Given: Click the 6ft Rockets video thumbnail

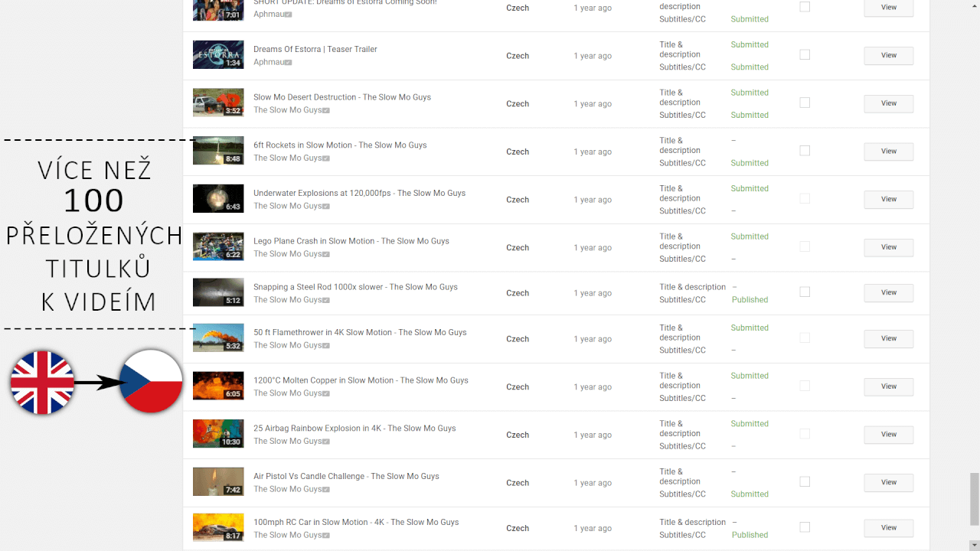Looking at the screenshot, I should pos(218,151).
